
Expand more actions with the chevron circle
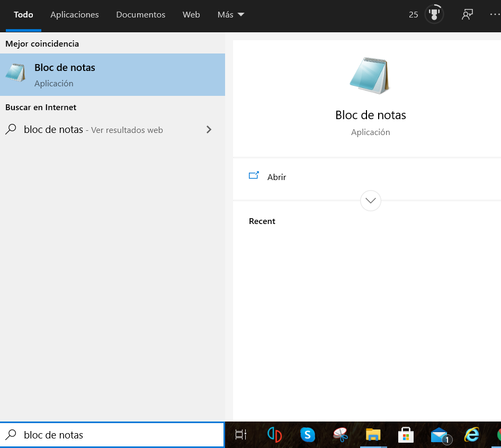coord(371,201)
